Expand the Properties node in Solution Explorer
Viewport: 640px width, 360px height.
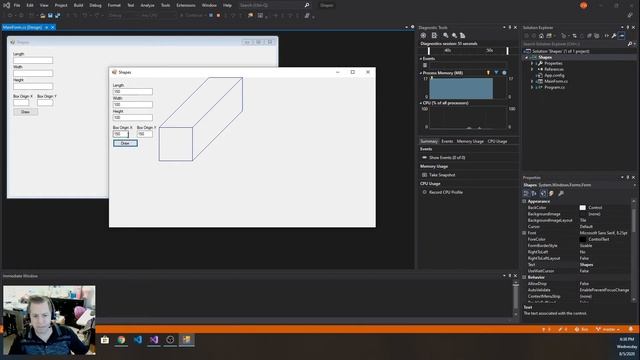pos(532,63)
